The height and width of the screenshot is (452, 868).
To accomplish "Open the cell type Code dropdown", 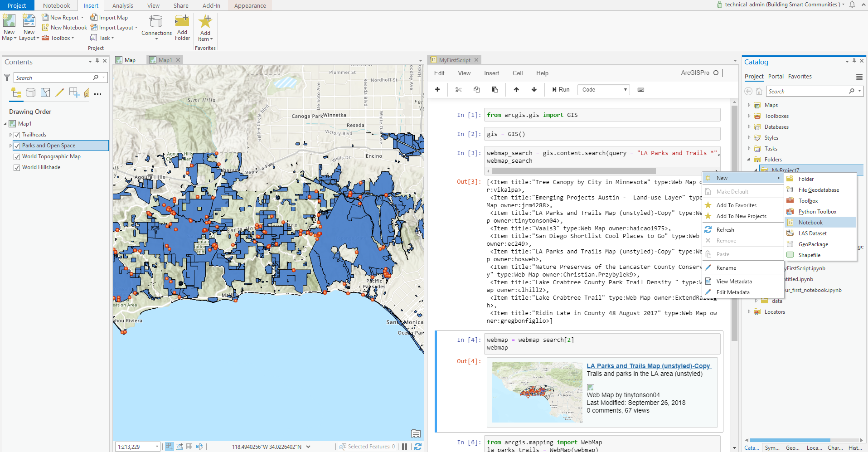I will 604,89.
